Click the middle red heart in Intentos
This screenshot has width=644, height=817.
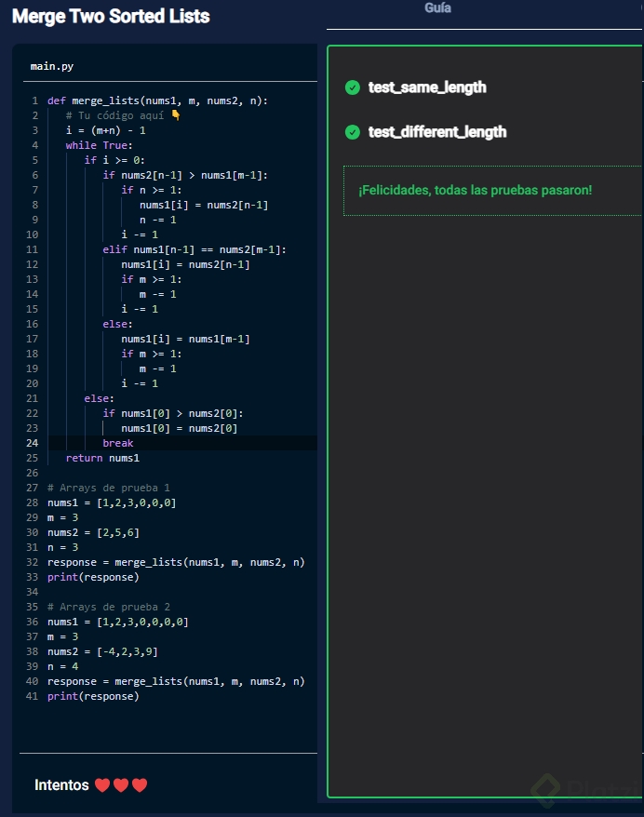pos(121,785)
